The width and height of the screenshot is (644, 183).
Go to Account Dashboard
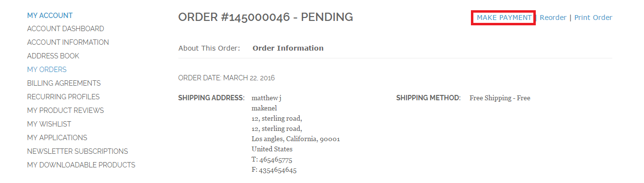tap(65, 29)
